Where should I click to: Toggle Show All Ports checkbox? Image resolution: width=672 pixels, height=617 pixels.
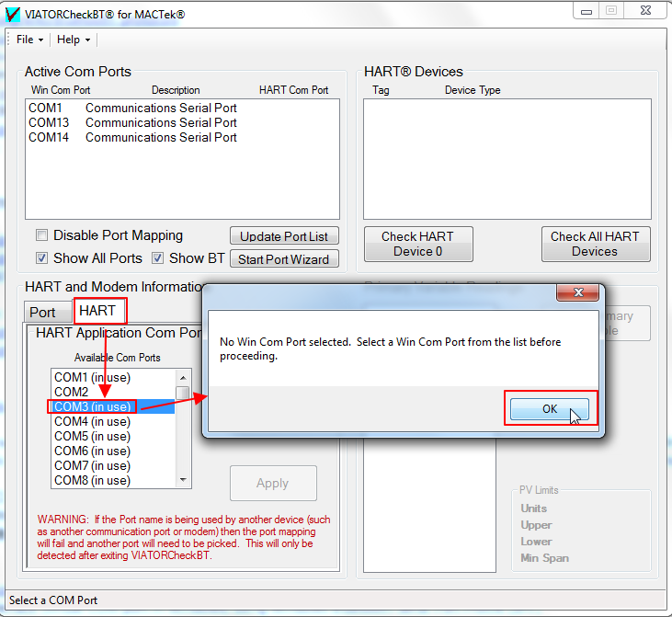(41, 258)
